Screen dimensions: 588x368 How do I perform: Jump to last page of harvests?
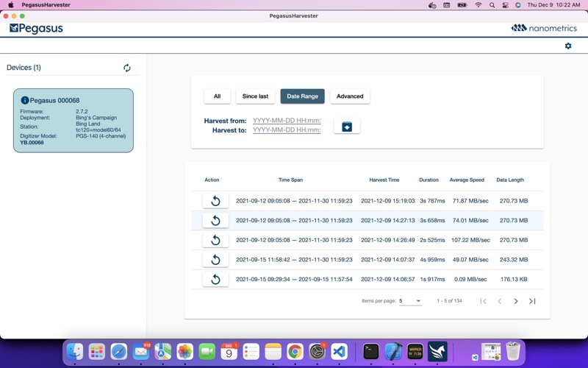pos(532,301)
